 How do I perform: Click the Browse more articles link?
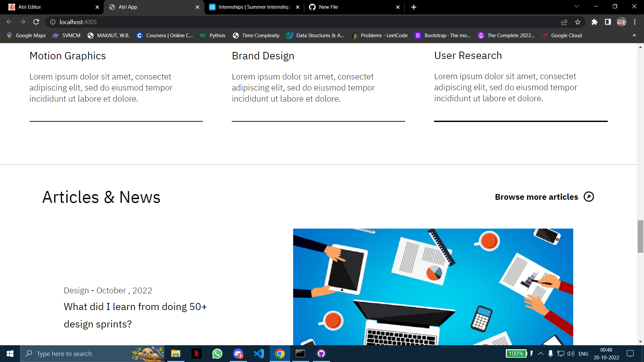tap(536, 197)
